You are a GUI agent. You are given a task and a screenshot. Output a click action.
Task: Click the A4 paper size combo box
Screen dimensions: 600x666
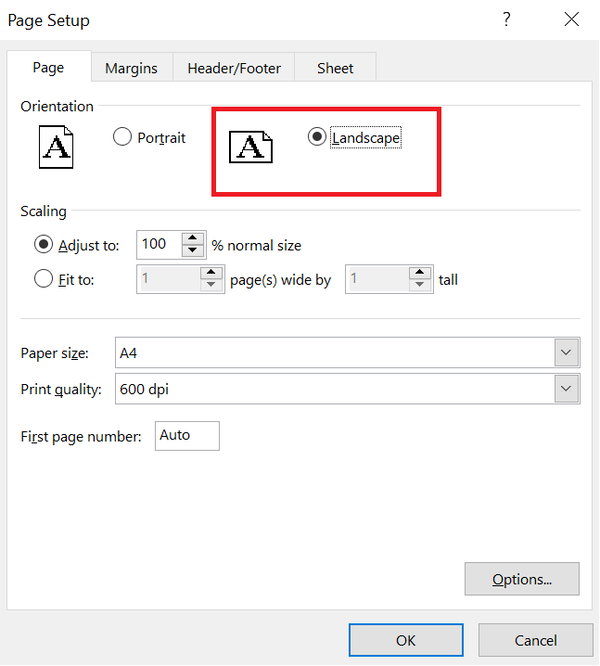tap(347, 353)
